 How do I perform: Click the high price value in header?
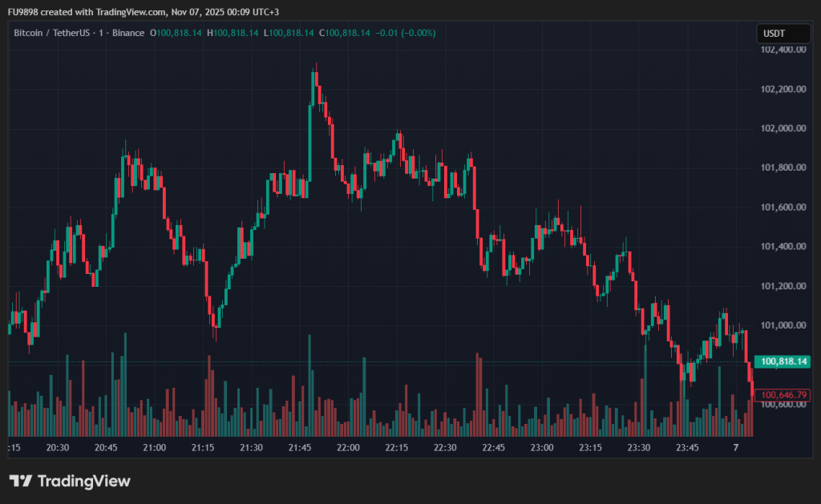[236, 33]
